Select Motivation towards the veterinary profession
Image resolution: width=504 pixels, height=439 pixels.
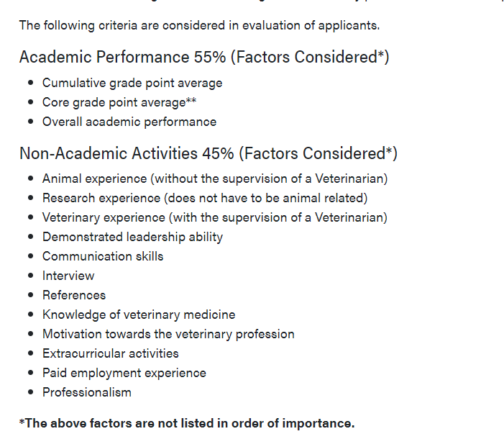click(168, 334)
